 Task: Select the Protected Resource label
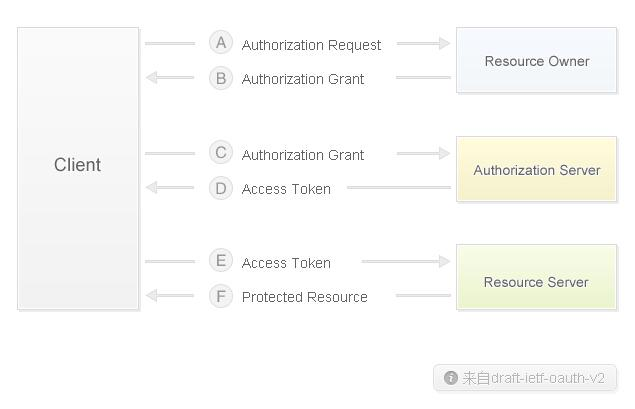click(305, 297)
